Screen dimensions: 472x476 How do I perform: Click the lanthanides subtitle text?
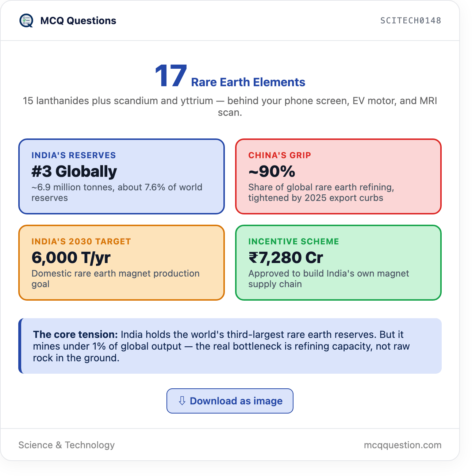click(230, 106)
